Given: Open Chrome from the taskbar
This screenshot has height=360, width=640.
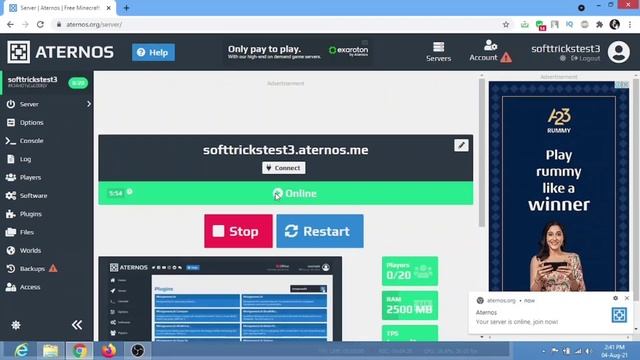Looking at the screenshot, I should (x=80, y=351).
